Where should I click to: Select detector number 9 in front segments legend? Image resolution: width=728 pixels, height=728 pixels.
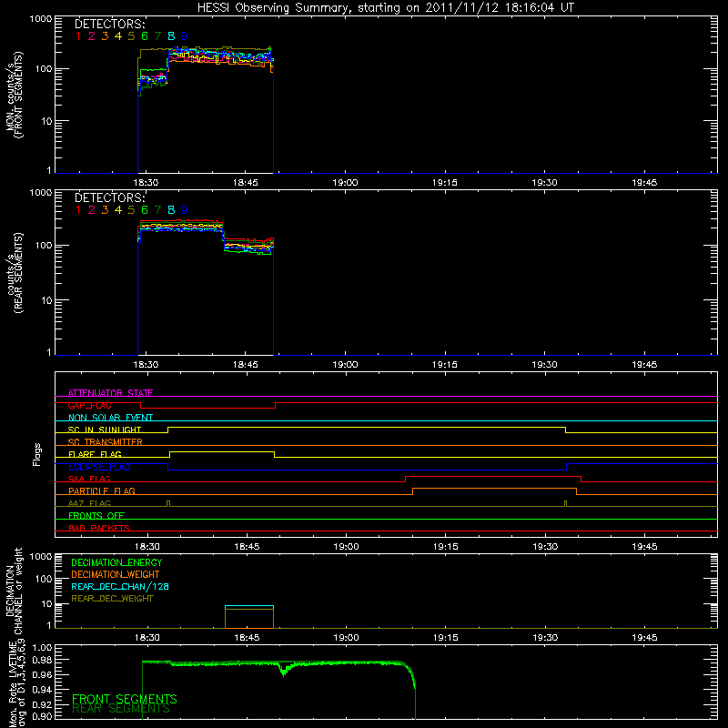[185, 36]
